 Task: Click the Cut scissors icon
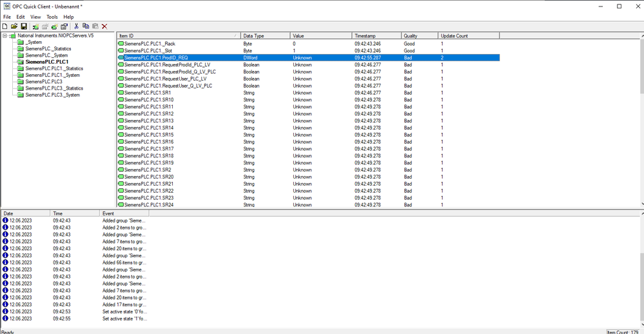click(x=76, y=26)
